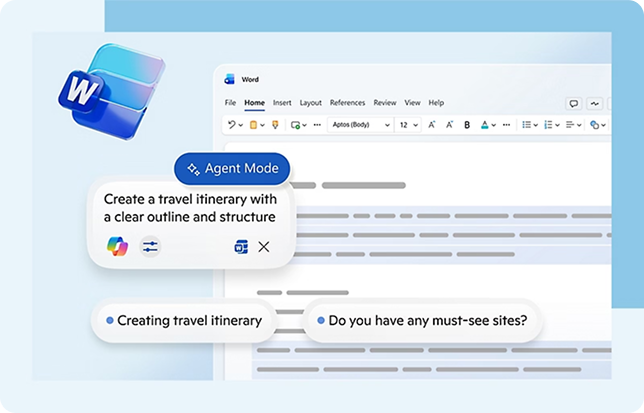Select the must-see sites suggestion
The image size is (644, 413).
423,320
